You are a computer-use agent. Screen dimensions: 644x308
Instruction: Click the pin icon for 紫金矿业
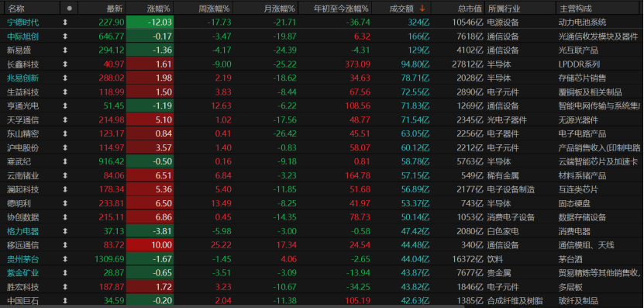(65, 273)
